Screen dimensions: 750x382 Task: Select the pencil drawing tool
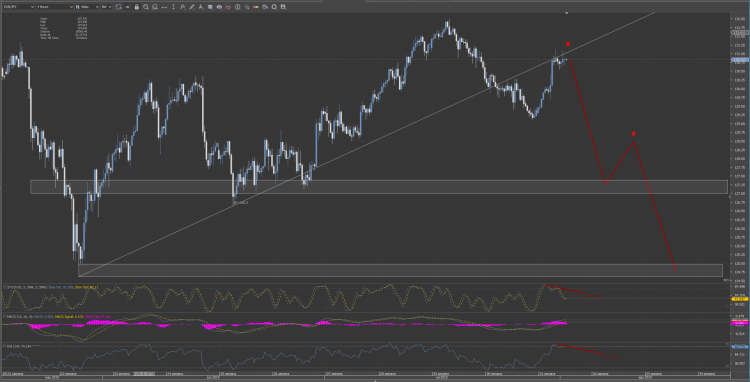[x=191, y=7]
